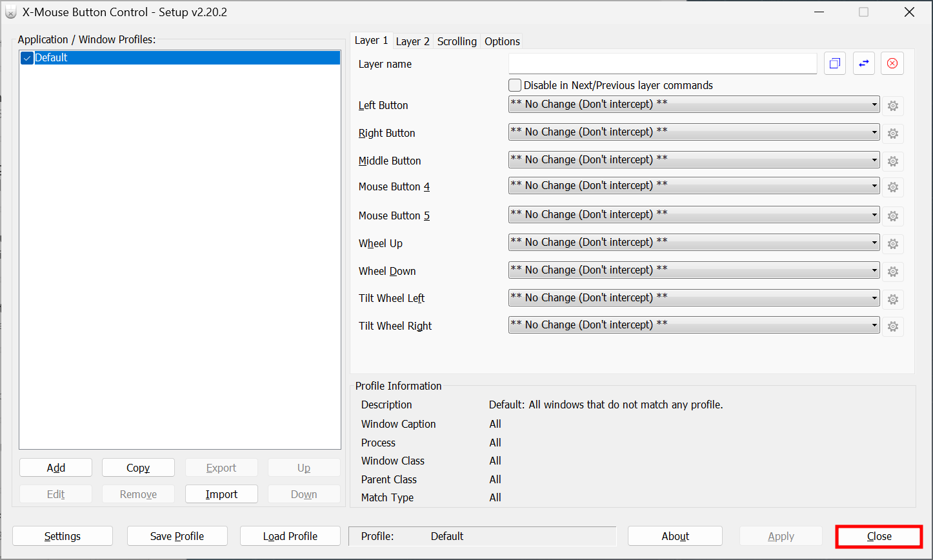Expand the Tilt Wheel Left action dropdown
Image resolution: width=933 pixels, height=560 pixels.
click(x=694, y=298)
